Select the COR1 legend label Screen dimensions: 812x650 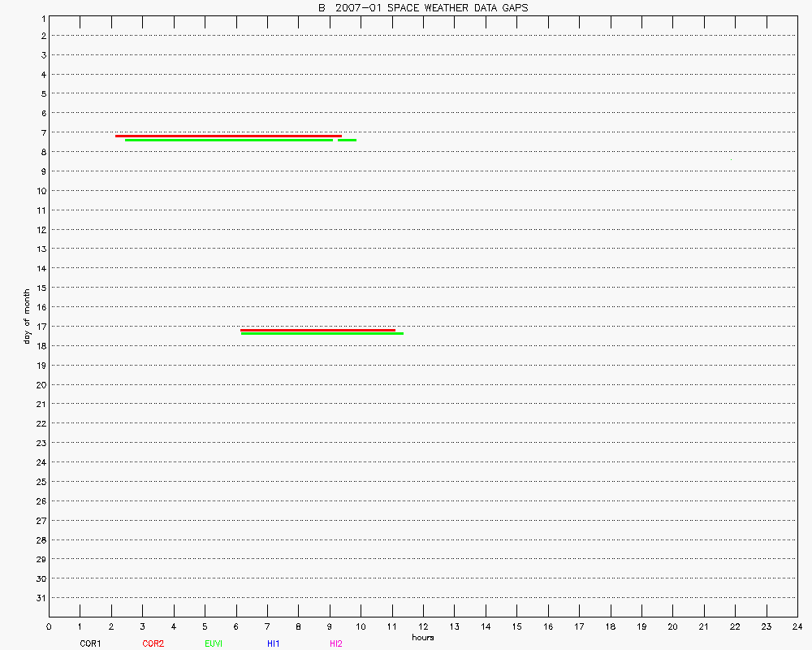90,643
